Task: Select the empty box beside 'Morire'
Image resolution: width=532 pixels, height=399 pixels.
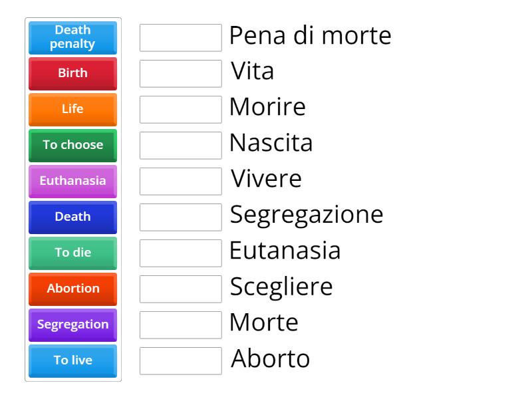Action: [180, 110]
